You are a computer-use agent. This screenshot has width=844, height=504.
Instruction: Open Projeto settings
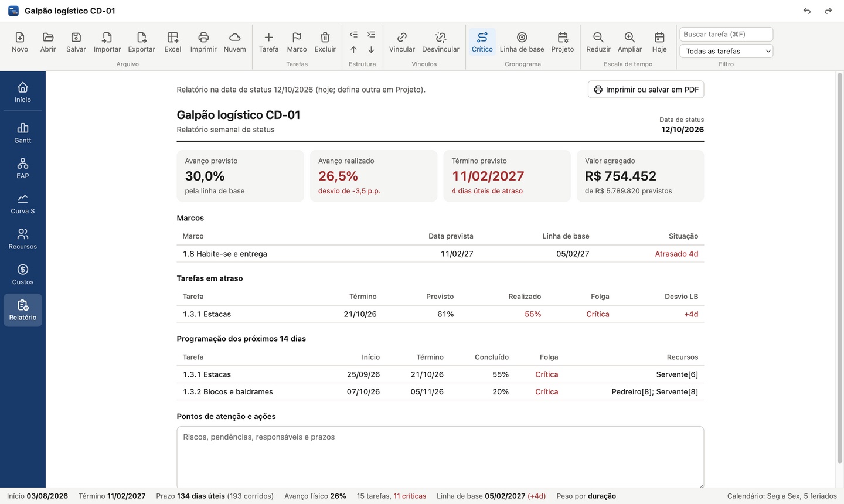pos(563,42)
